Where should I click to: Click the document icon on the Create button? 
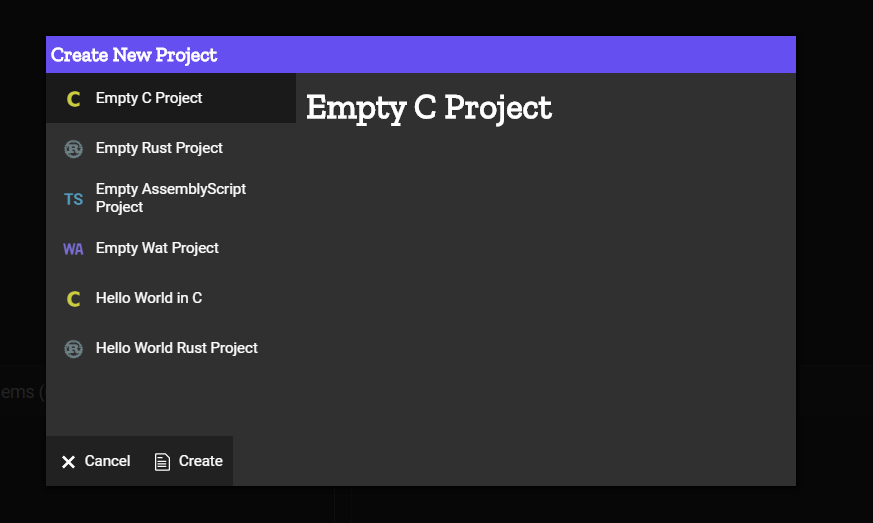pyautogui.click(x=162, y=462)
